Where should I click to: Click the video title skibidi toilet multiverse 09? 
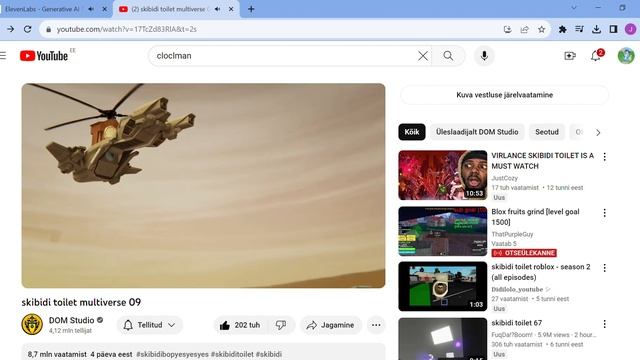pos(81,302)
